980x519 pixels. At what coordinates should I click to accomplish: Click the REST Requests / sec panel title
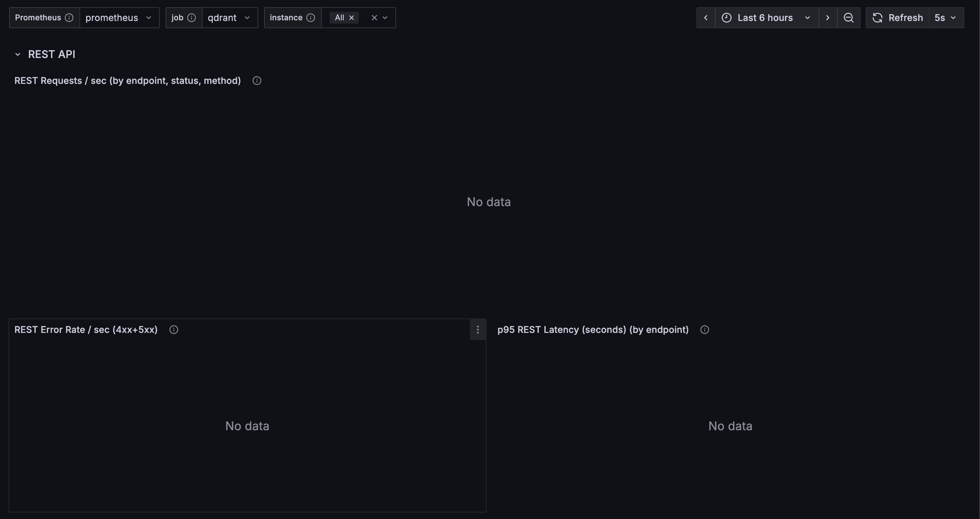point(127,81)
